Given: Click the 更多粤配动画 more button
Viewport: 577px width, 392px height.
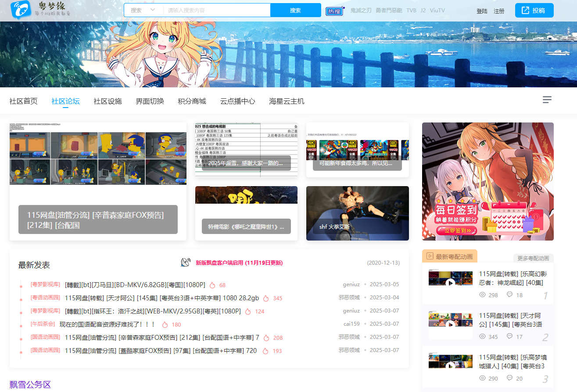Looking at the screenshot, I should pos(534,258).
